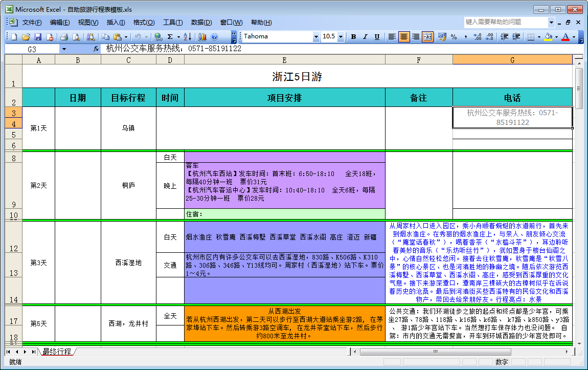
Task: Open the Research tool icon
Action: click(x=91, y=37)
